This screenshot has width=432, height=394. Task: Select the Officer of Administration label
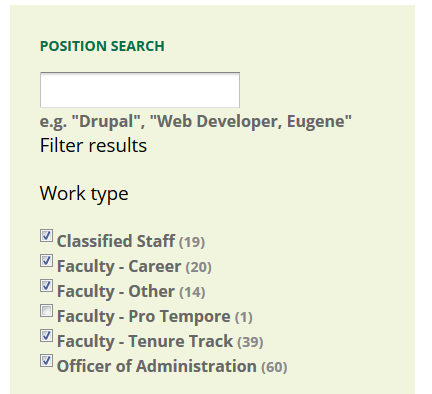coord(157,366)
